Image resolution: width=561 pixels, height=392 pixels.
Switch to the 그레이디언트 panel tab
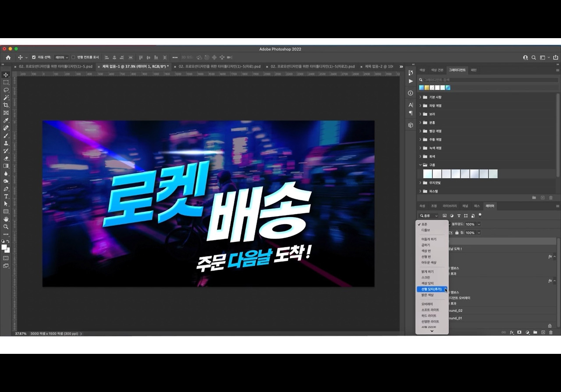(456, 70)
